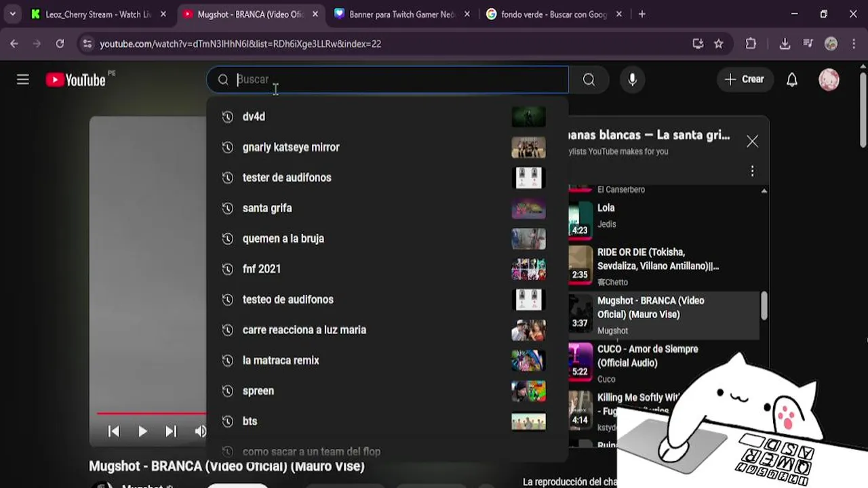868x488 pixels.
Task: Open the Chrome profile avatar
Action: [x=831, y=44]
